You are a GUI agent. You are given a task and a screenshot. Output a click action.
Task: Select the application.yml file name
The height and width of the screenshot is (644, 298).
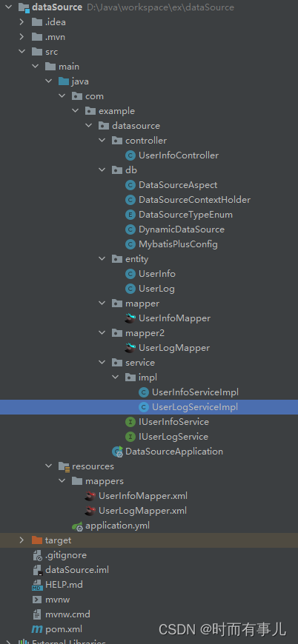[118, 526]
